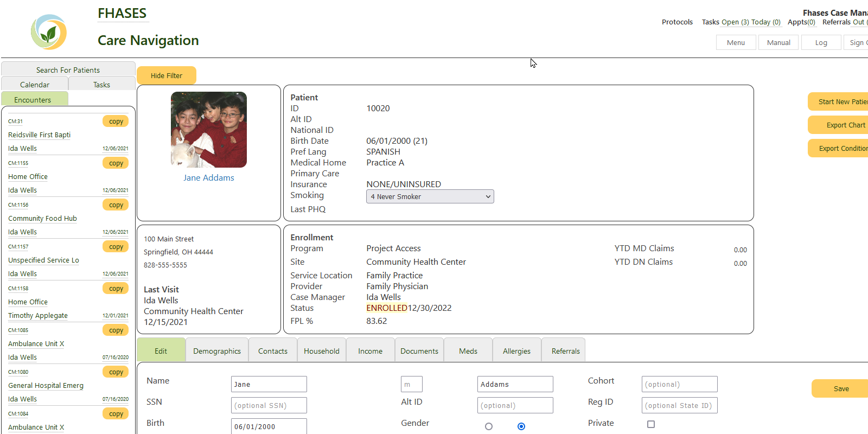
Task: Open General Hospital Emerg encounter
Action: tap(46, 385)
